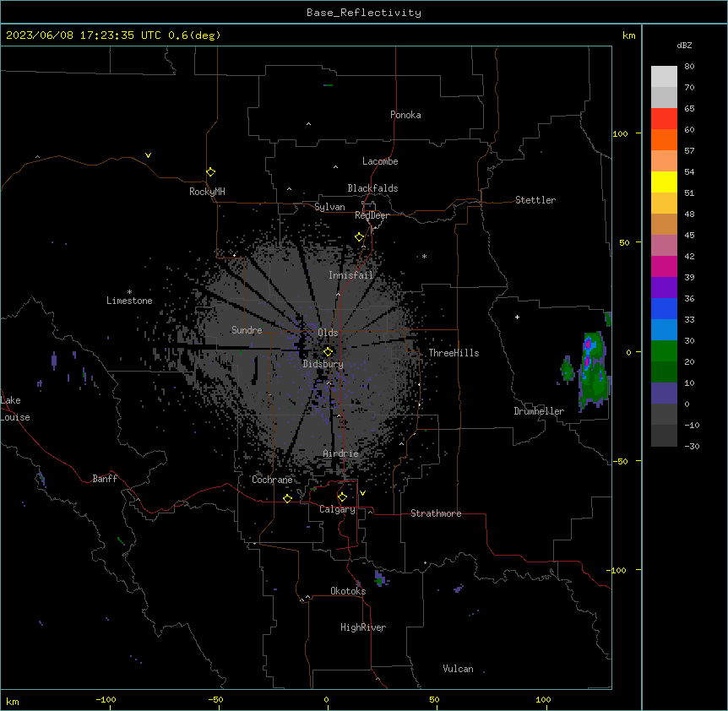Click the ThreeHills city label

point(454,353)
